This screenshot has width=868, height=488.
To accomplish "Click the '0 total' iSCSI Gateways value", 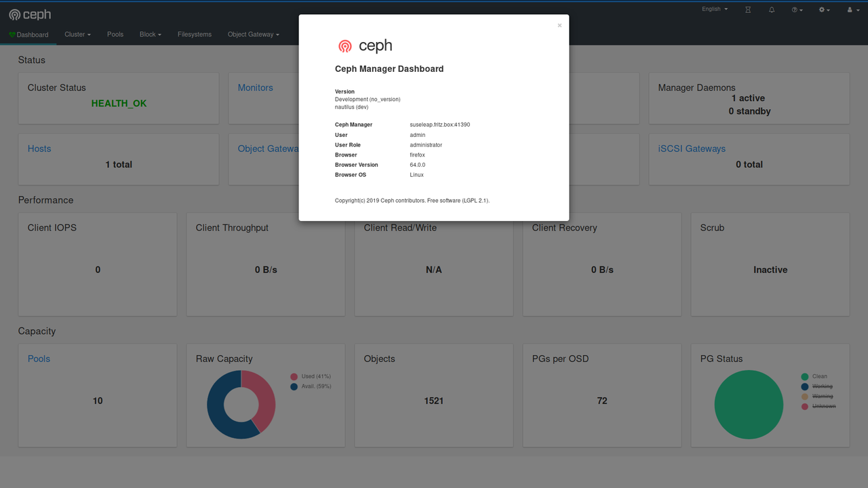I will [x=749, y=165].
